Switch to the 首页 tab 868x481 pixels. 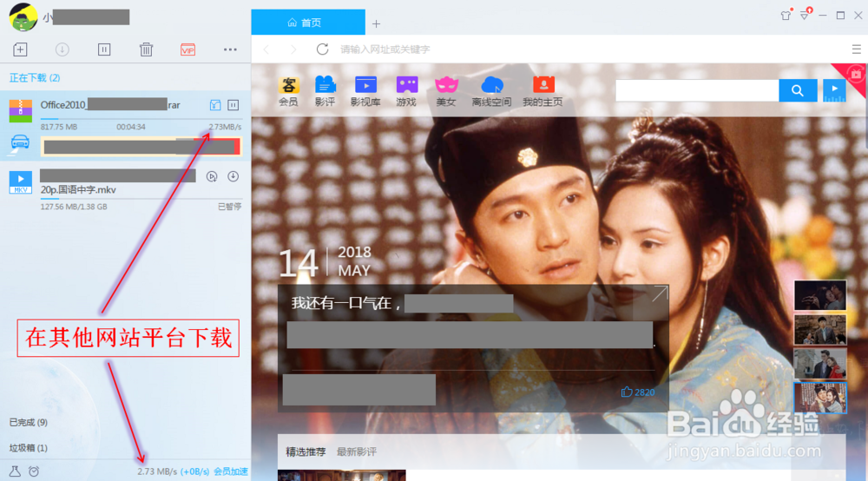(308, 23)
